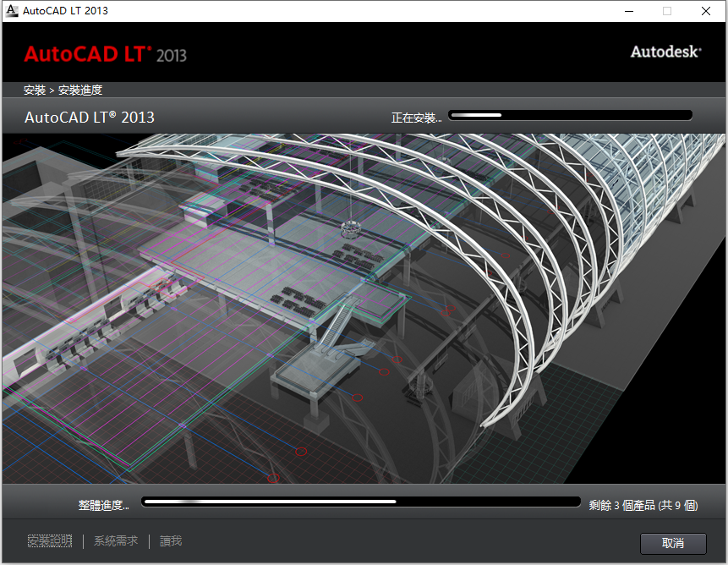Click the red AutoCAD LT 2013 logo

[x=106, y=54]
